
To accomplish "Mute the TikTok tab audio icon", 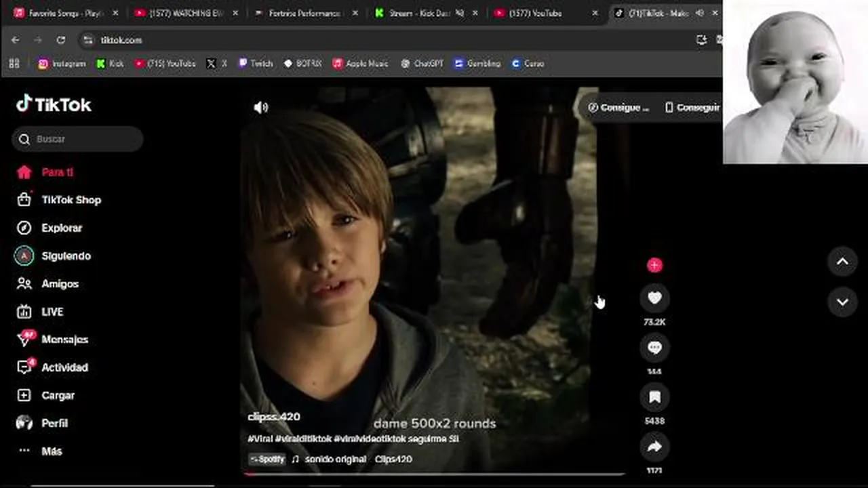I will 700,13.
